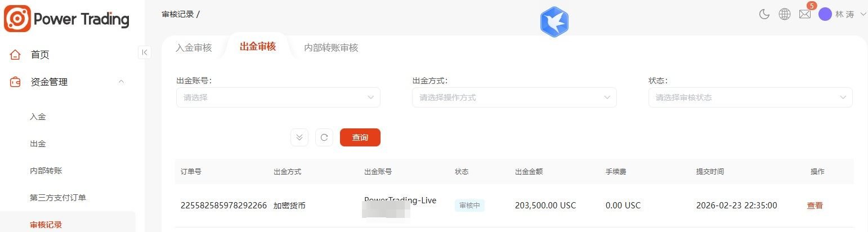Click the 出金金额 column header
Viewport: 868px width, 232px height.
pyautogui.click(x=529, y=172)
